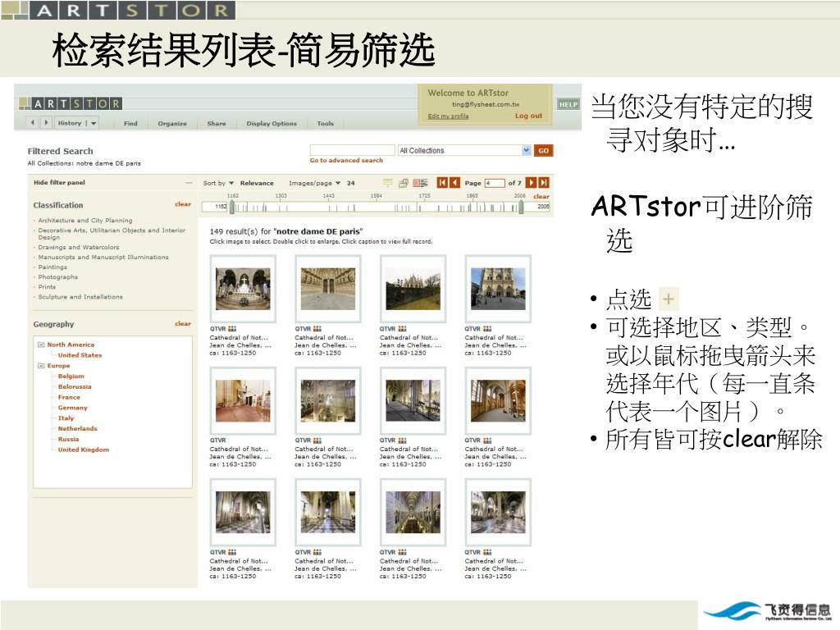The height and width of the screenshot is (630, 840).
Task: Select first thumbnail showing cathedral altar
Action: [x=243, y=289]
